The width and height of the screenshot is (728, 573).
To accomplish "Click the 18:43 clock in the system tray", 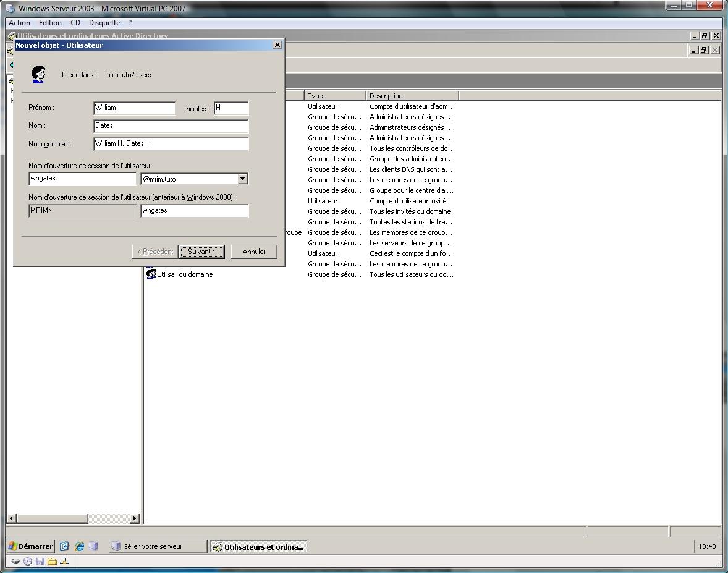I will [707, 546].
